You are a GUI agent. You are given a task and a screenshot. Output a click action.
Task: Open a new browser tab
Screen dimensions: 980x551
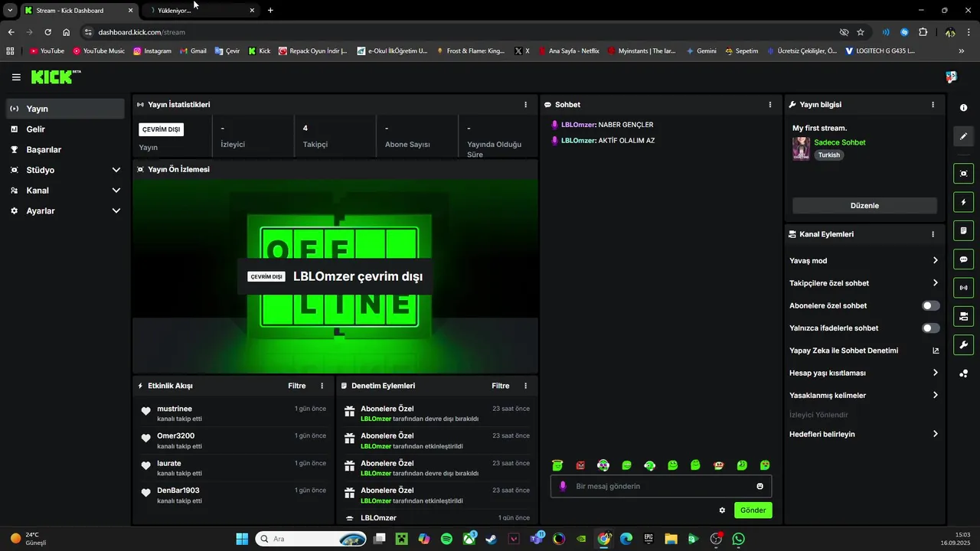point(270,11)
